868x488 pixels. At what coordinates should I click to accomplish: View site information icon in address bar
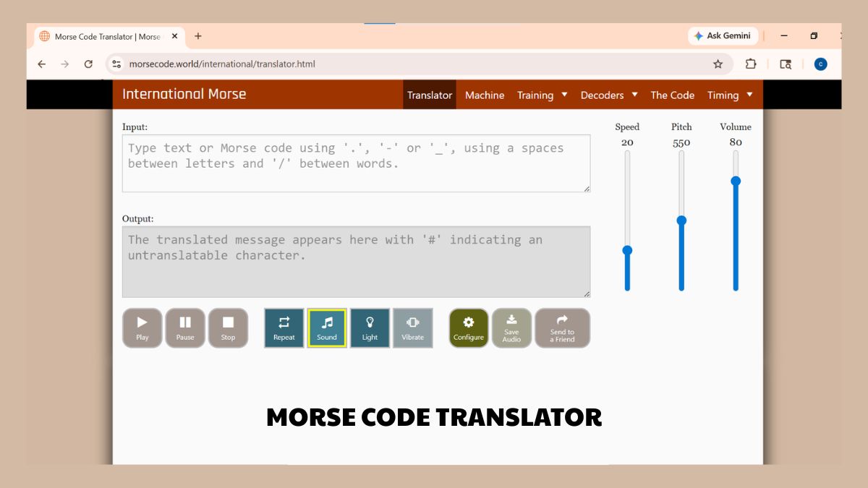116,64
